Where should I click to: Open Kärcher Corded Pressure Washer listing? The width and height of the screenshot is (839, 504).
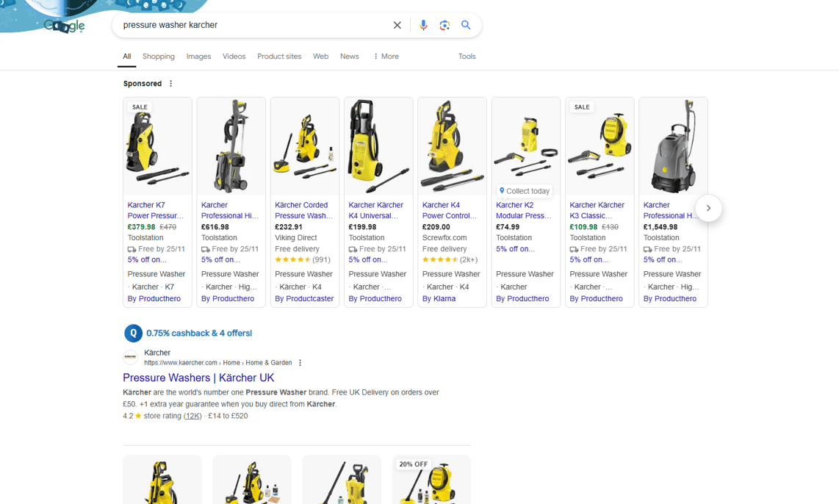303,210
